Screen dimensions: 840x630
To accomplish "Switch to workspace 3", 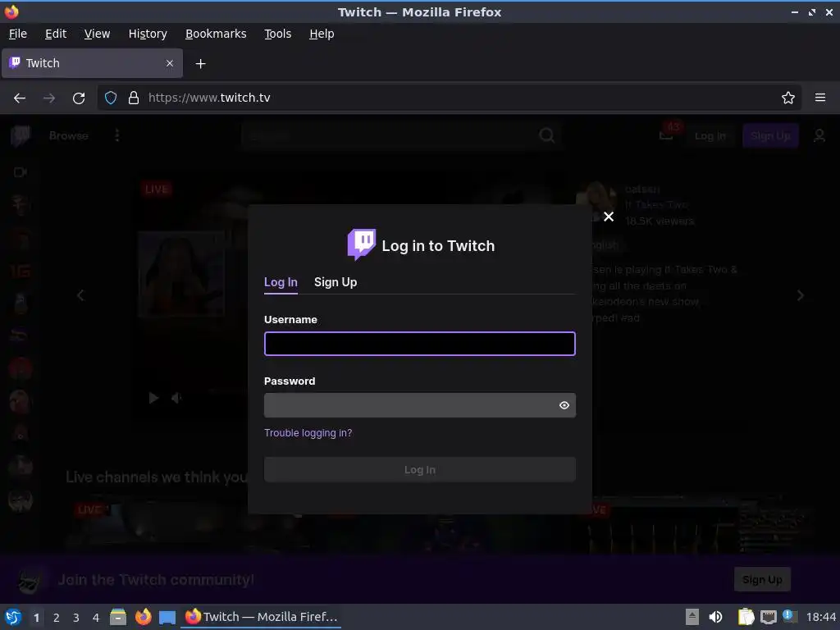I will (76, 618).
